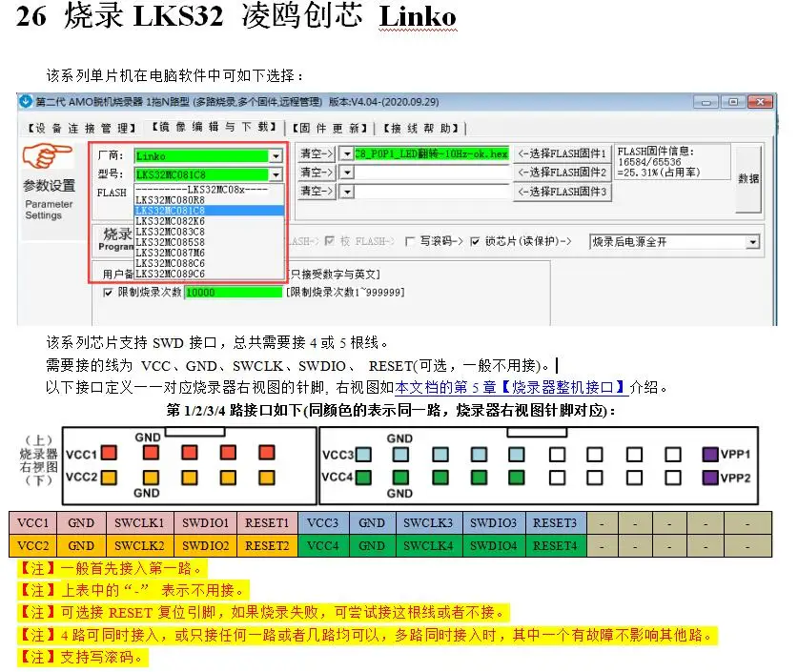Click the RESET3 table cell
The image size is (798, 672).
[x=555, y=523]
